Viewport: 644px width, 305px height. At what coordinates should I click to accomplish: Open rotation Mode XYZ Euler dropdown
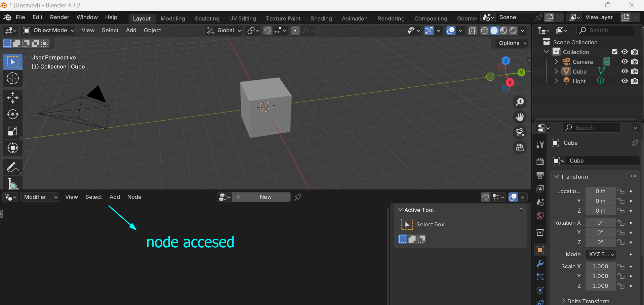pos(601,254)
